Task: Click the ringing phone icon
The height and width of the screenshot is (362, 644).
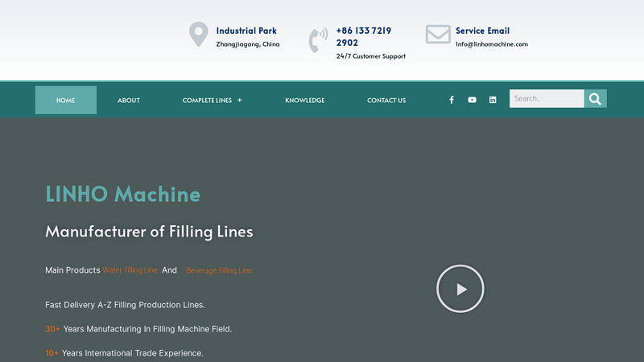Action: [x=318, y=40]
